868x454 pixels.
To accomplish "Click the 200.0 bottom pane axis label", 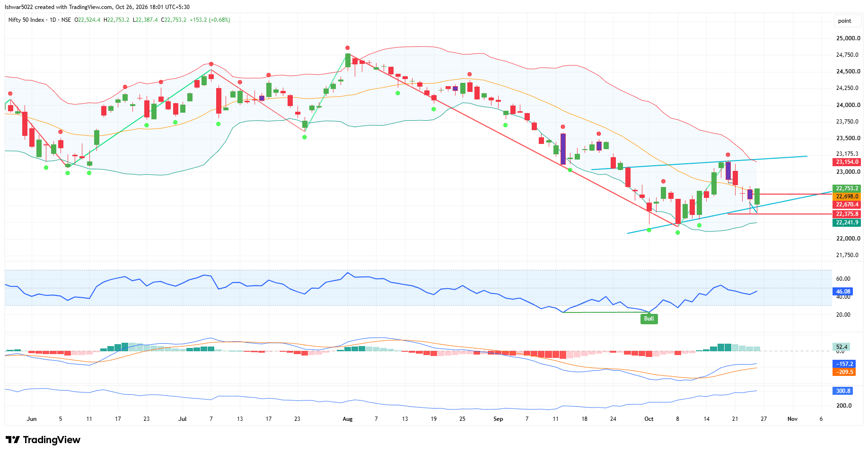I will pyautogui.click(x=844, y=406).
